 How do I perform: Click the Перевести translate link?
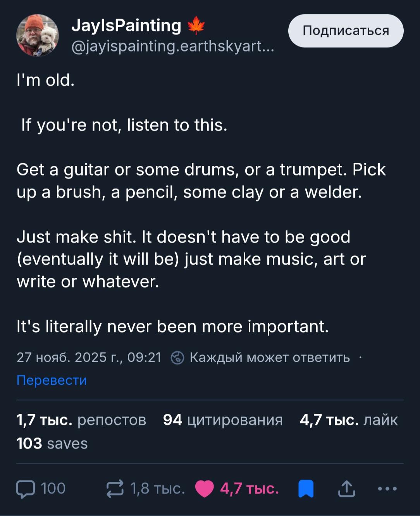click(52, 380)
